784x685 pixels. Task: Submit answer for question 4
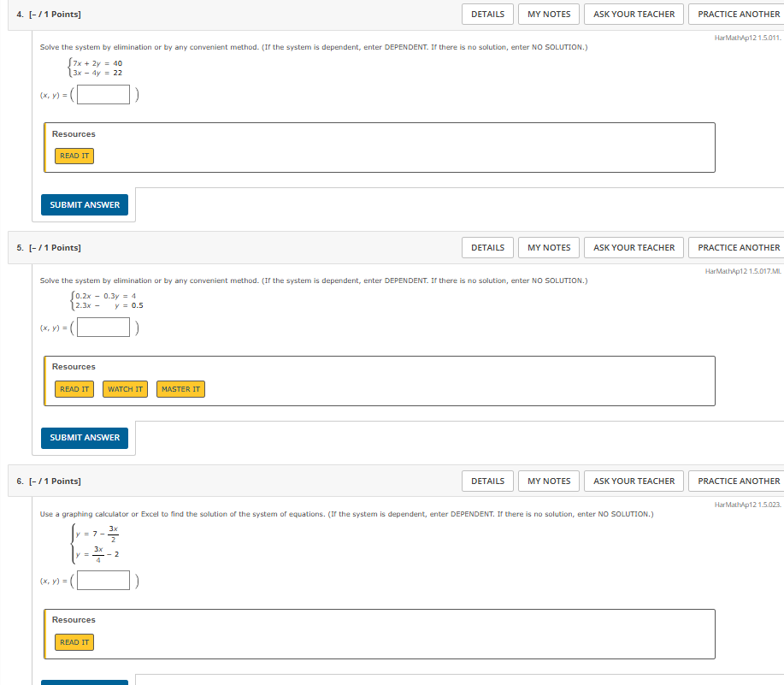[x=85, y=205]
